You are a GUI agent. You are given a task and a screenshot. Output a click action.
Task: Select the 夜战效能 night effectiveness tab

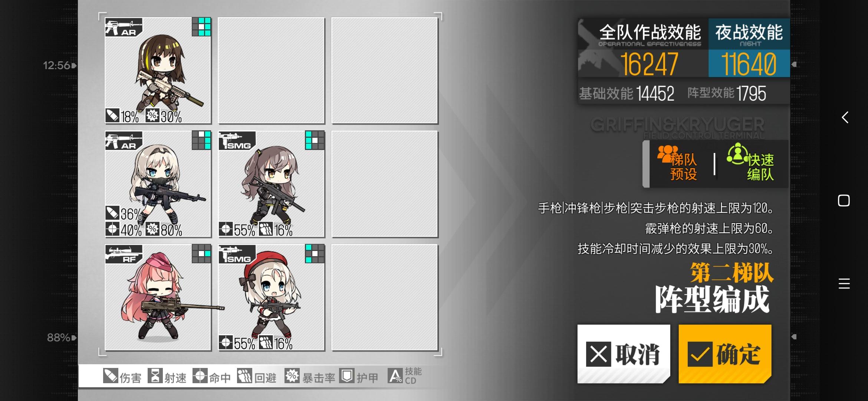coord(749,48)
